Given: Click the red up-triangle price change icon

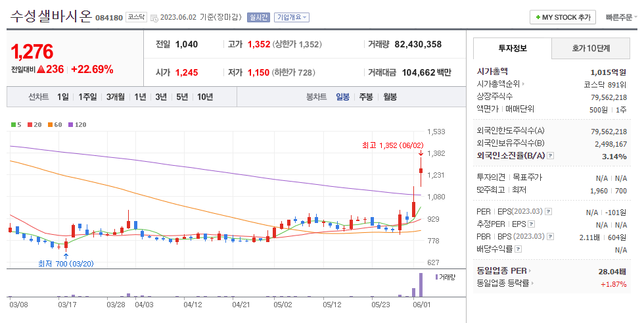Looking at the screenshot, I should pyautogui.click(x=41, y=70).
